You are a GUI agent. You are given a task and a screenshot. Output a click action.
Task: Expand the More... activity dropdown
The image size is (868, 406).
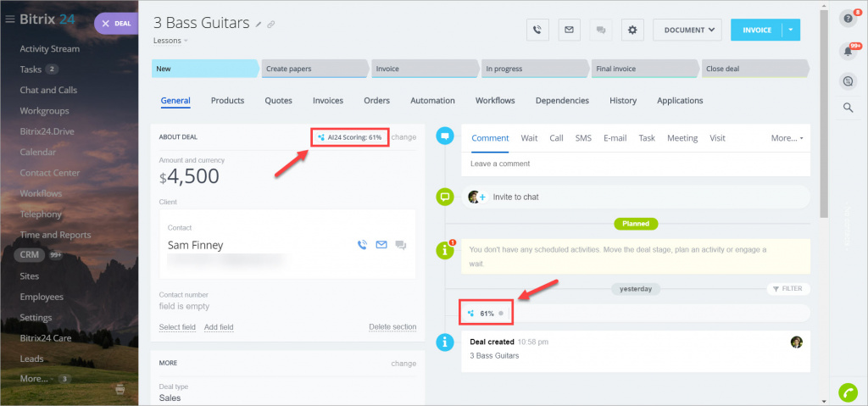coord(787,138)
